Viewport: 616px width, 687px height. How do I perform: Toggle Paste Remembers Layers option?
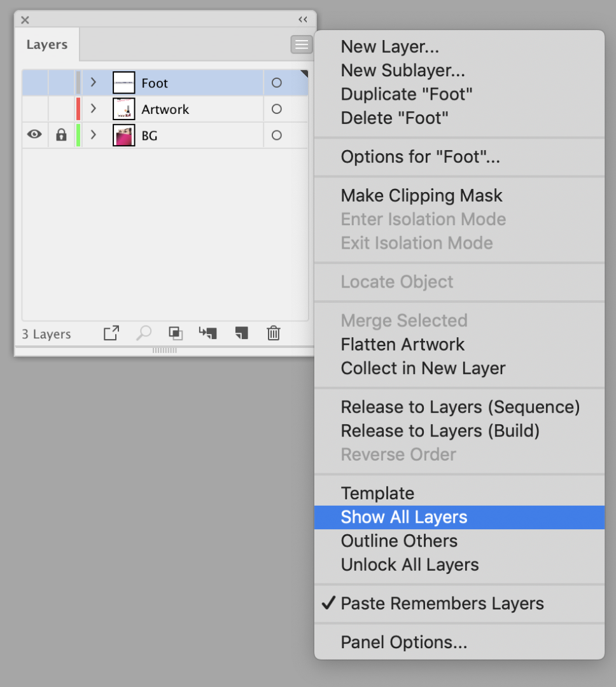[442, 604]
